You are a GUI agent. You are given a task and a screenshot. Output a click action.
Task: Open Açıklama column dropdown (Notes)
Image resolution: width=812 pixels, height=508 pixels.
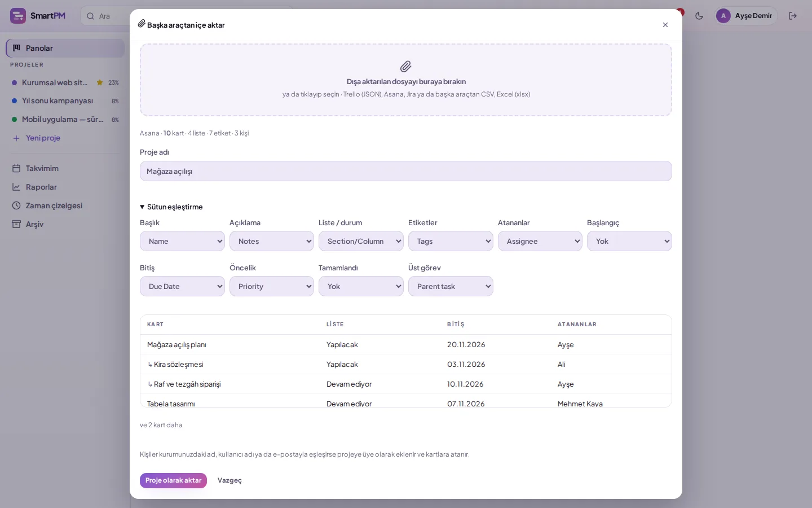(x=272, y=241)
